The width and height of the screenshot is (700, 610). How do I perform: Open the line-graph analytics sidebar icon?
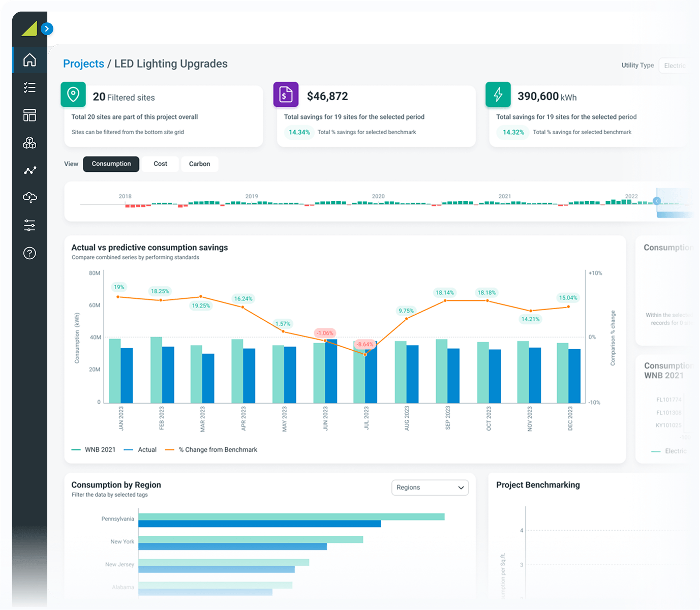[29, 170]
